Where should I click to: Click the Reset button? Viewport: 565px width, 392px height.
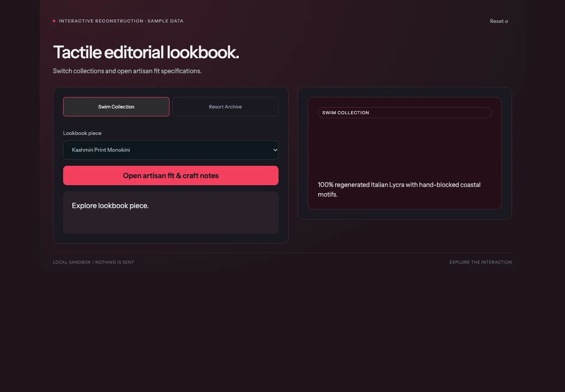pyautogui.click(x=499, y=21)
